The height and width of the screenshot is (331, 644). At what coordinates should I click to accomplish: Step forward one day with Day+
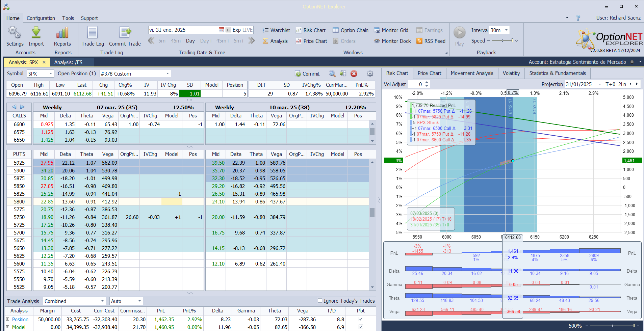point(206,41)
